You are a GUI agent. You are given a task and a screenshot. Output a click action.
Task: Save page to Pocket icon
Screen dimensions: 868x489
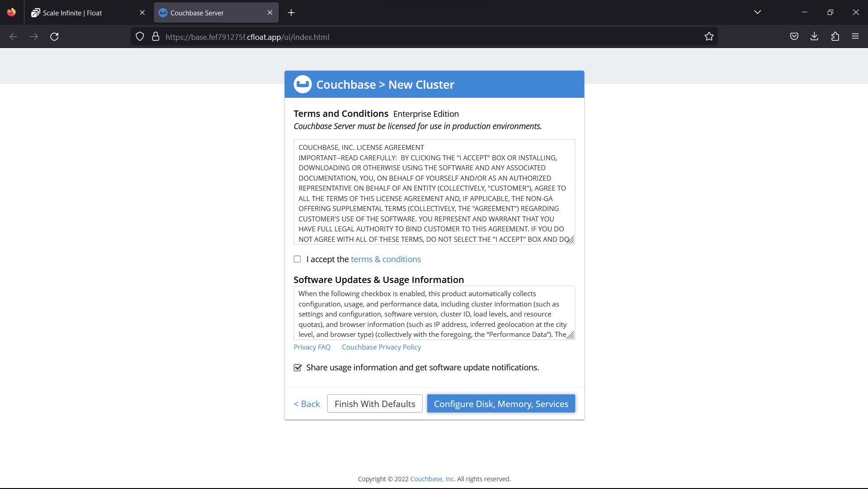tap(794, 37)
